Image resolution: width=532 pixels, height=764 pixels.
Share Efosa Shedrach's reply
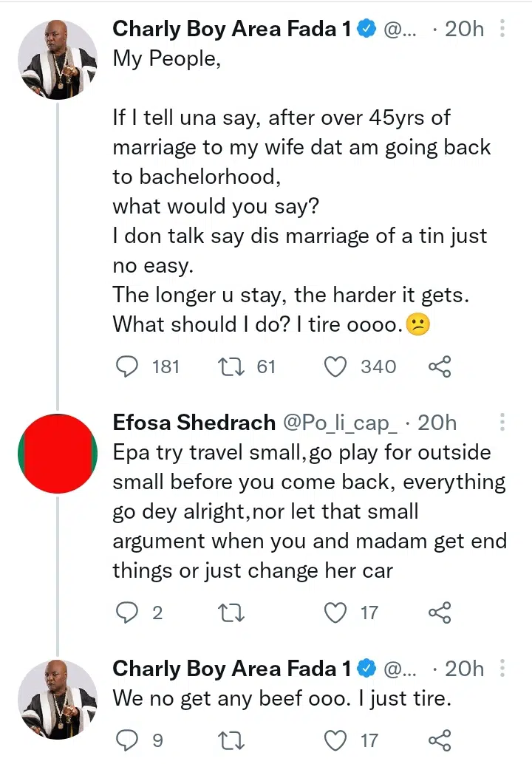tap(440, 613)
